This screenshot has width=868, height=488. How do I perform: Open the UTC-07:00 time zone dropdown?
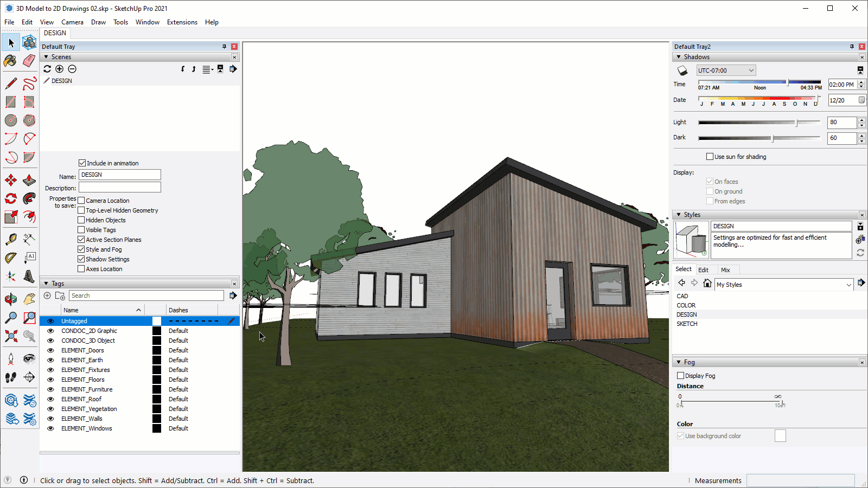(726, 70)
